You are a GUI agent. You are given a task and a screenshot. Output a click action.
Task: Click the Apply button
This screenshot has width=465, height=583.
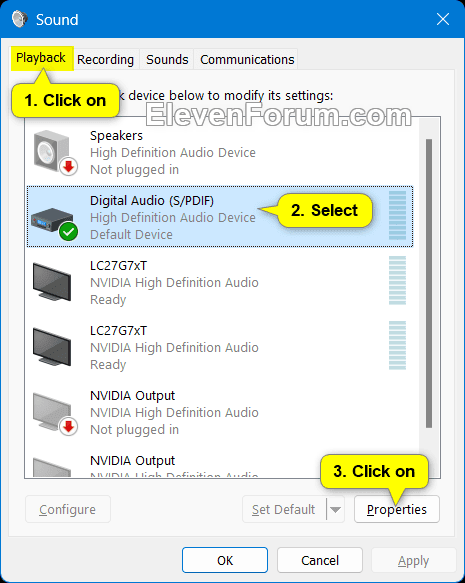coord(413,560)
